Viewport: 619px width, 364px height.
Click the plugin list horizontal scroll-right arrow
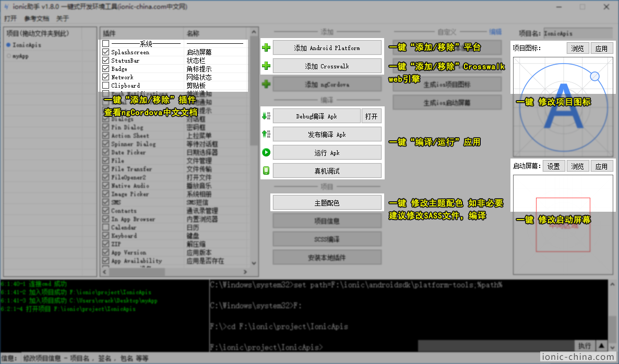coord(245,272)
